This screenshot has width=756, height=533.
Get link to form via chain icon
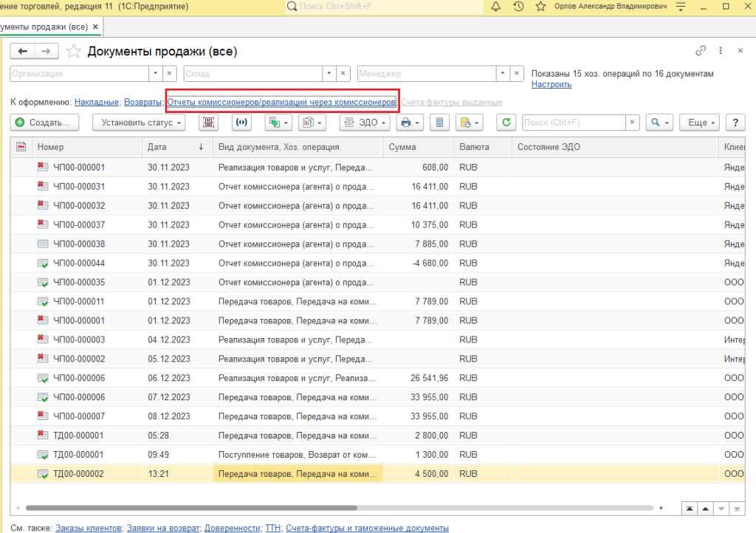click(x=701, y=51)
